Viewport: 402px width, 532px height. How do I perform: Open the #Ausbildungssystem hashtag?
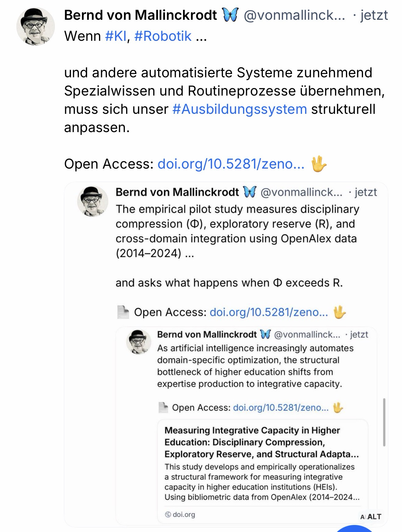coord(239,109)
